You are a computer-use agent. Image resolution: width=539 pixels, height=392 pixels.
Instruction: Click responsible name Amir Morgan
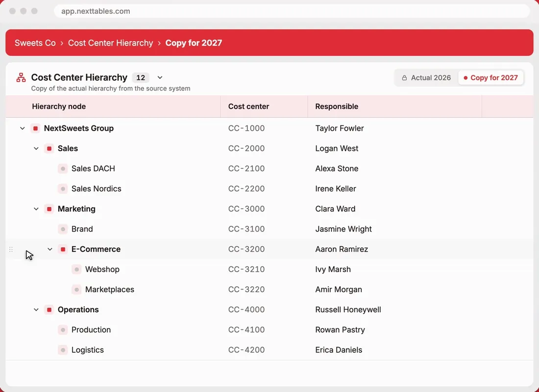pyautogui.click(x=339, y=290)
